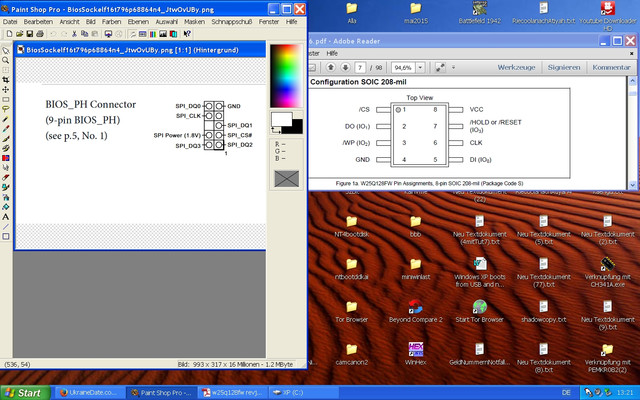Click full screen preview monitor icon
Image resolution: width=640 pixels, height=400 pixels.
(x=108, y=34)
